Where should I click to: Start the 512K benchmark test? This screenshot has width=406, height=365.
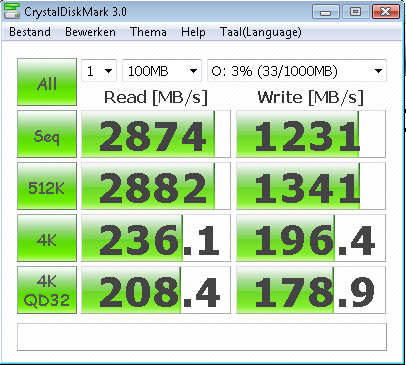[47, 186]
